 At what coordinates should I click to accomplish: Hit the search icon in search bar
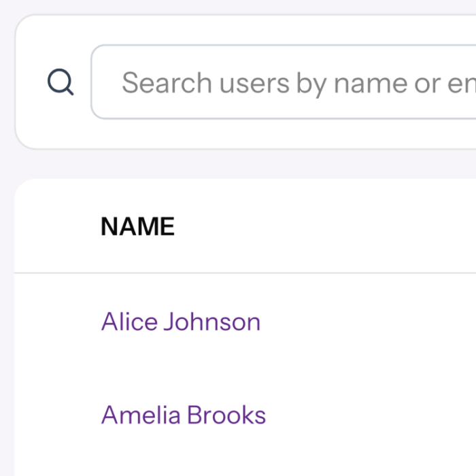tap(61, 83)
